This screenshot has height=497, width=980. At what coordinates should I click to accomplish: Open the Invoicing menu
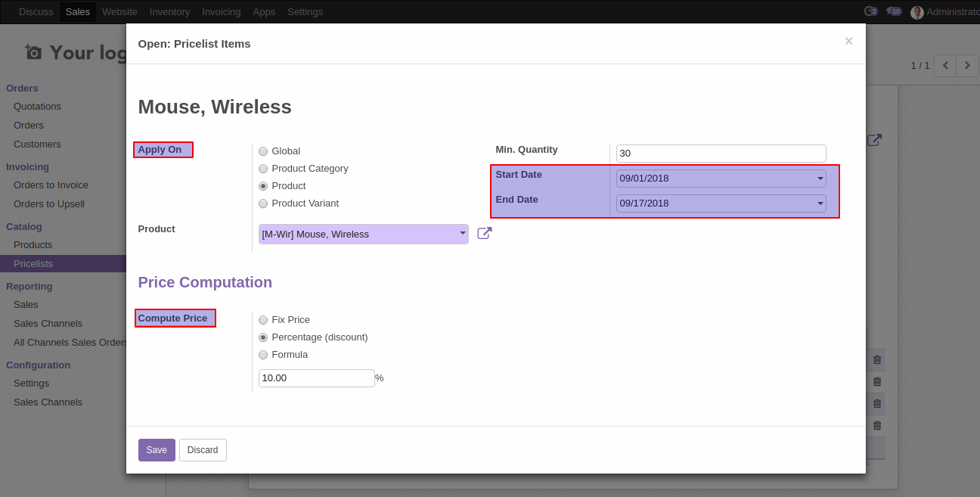point(222,11)
